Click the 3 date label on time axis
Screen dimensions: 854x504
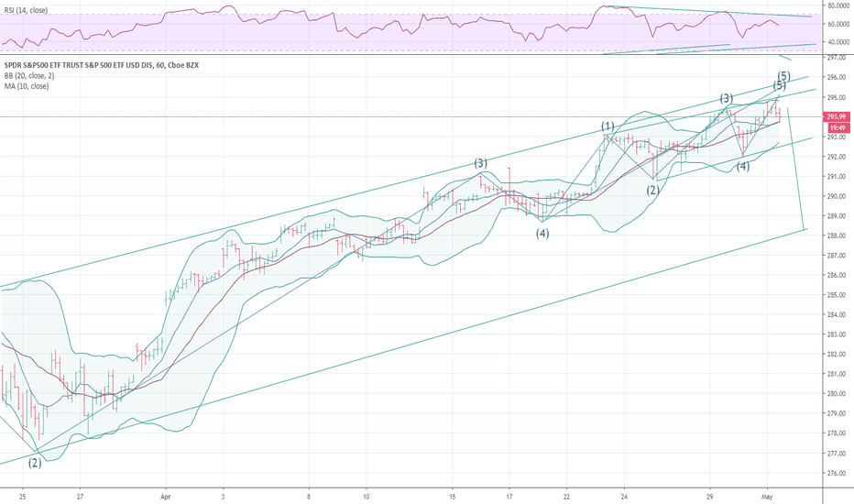224,497
